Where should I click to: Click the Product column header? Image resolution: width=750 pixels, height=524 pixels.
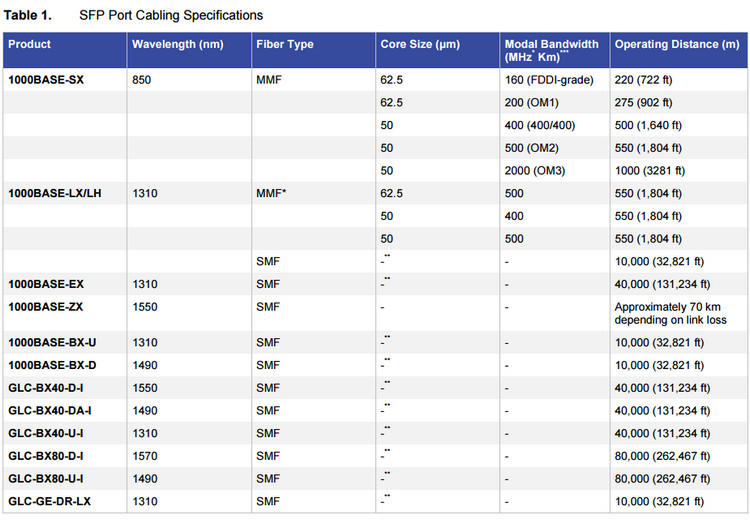pos(30,44)
